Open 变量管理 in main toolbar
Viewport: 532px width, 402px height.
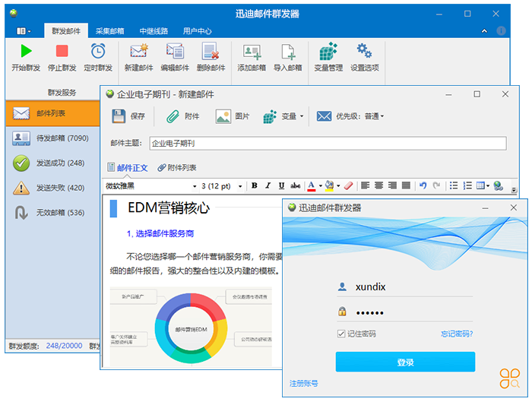(328, 57)
